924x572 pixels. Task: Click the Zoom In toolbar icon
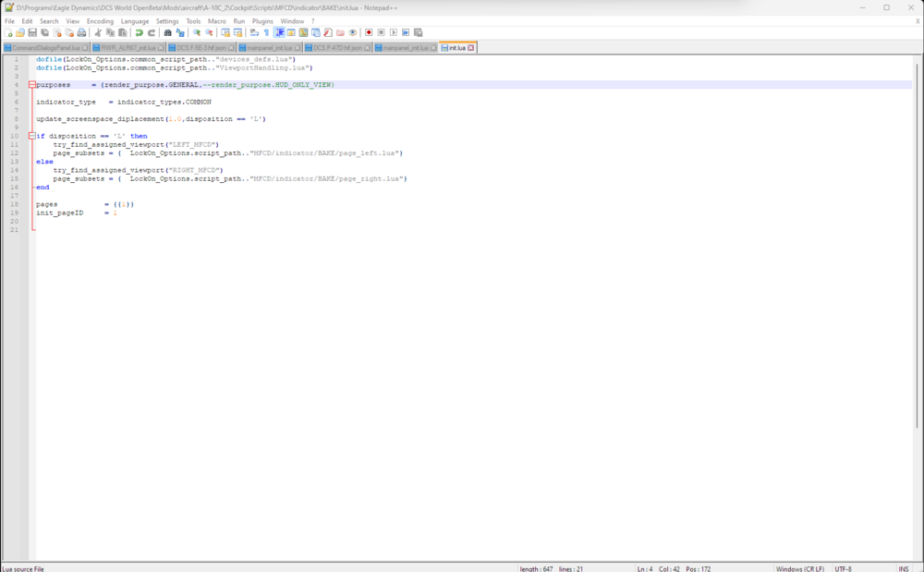(x=197, y=32)
